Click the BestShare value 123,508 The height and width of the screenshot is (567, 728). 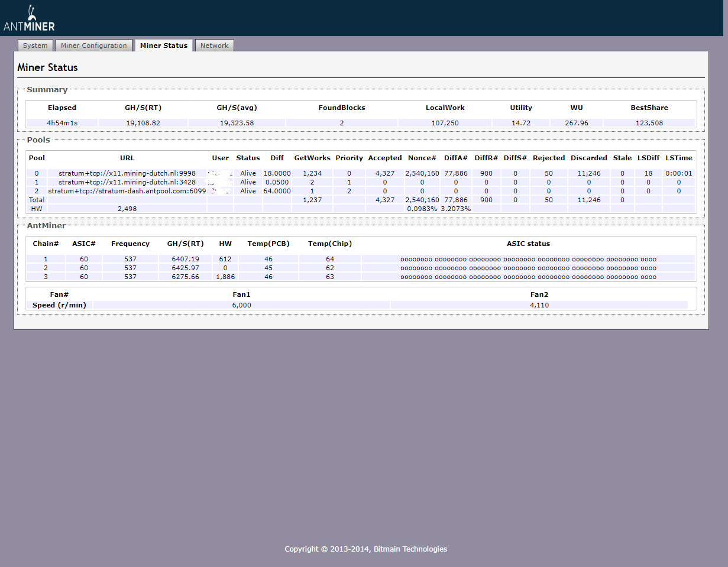pos(649,123)
